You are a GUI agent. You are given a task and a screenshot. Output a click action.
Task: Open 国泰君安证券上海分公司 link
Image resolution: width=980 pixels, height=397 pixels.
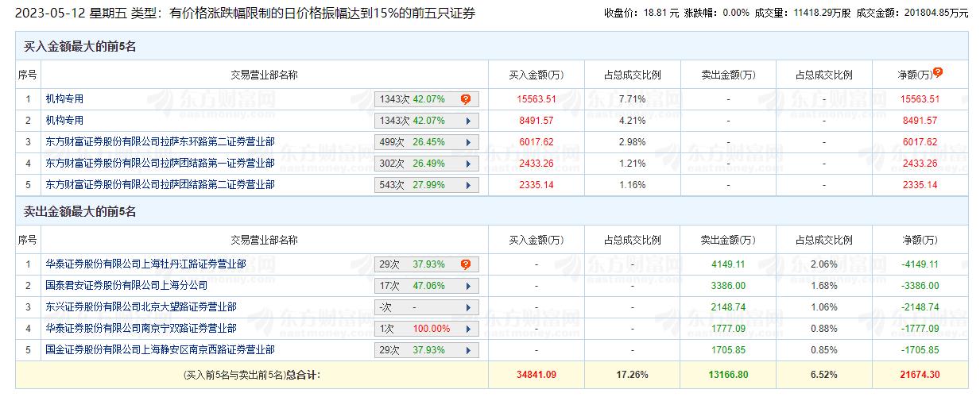coord(126,286)
